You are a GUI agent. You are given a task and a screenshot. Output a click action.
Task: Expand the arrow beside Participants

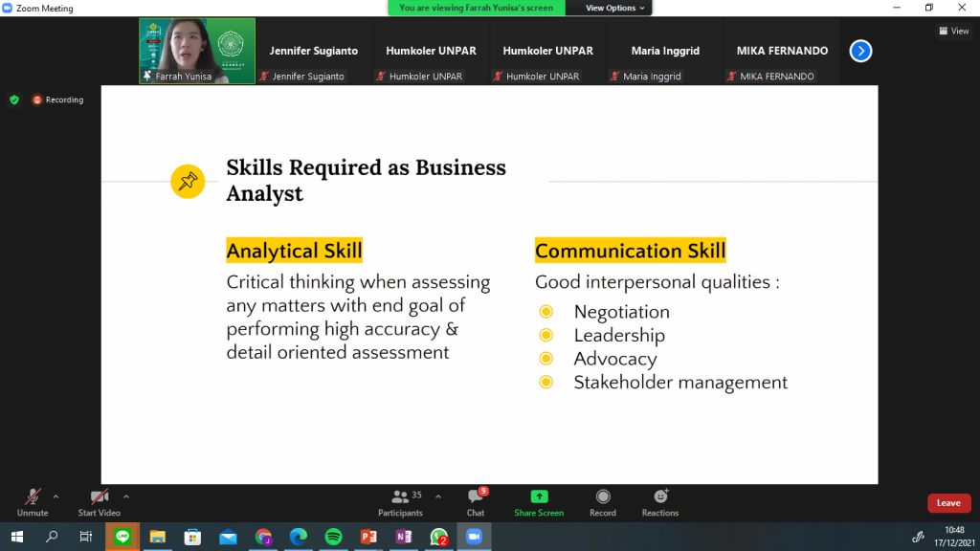click(438, 496)
